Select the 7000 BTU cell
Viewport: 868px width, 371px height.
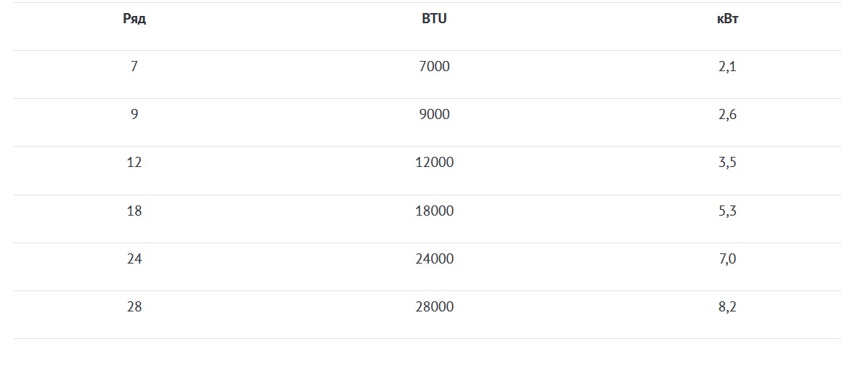[x=434, y=67]
